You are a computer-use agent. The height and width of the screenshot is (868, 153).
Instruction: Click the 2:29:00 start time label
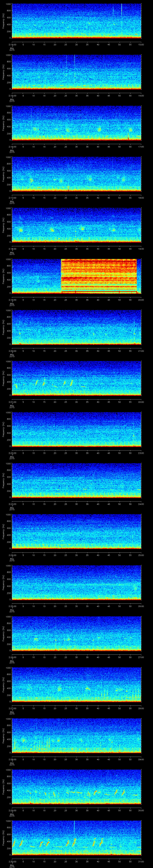click(x=12, y=810)
